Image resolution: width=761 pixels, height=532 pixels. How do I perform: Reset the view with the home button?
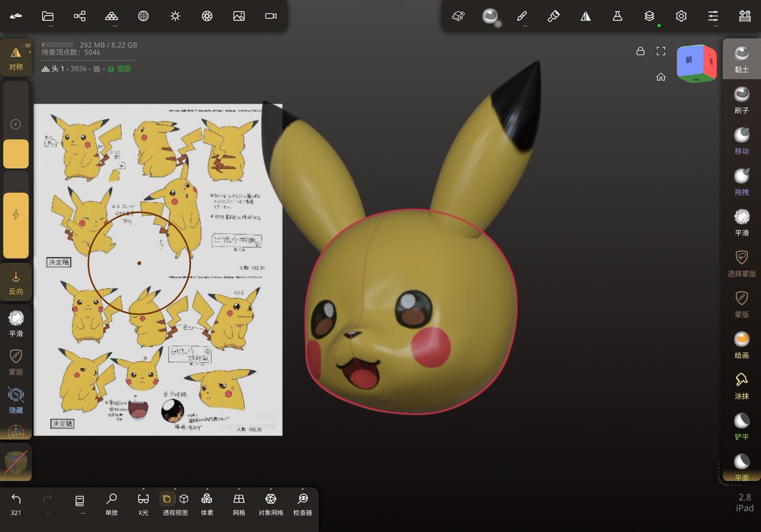coord(661,77)
